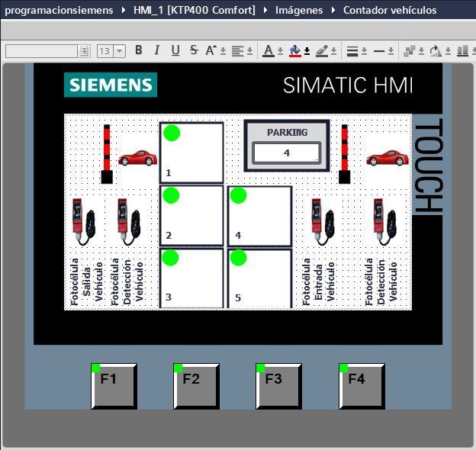The width and height of the screenshot is (476, 450).
Task: Open dropdown arrow next to text alignment
Action: coord(249,51)
